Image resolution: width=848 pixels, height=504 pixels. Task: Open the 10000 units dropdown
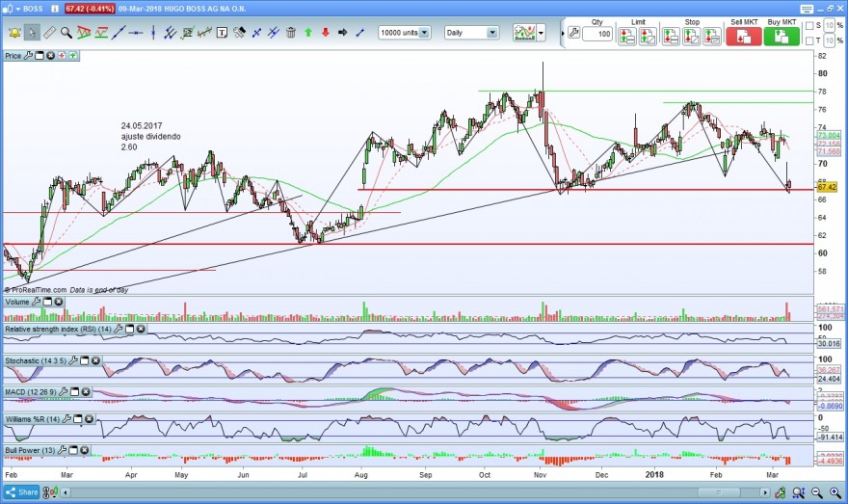coord(404,33)
